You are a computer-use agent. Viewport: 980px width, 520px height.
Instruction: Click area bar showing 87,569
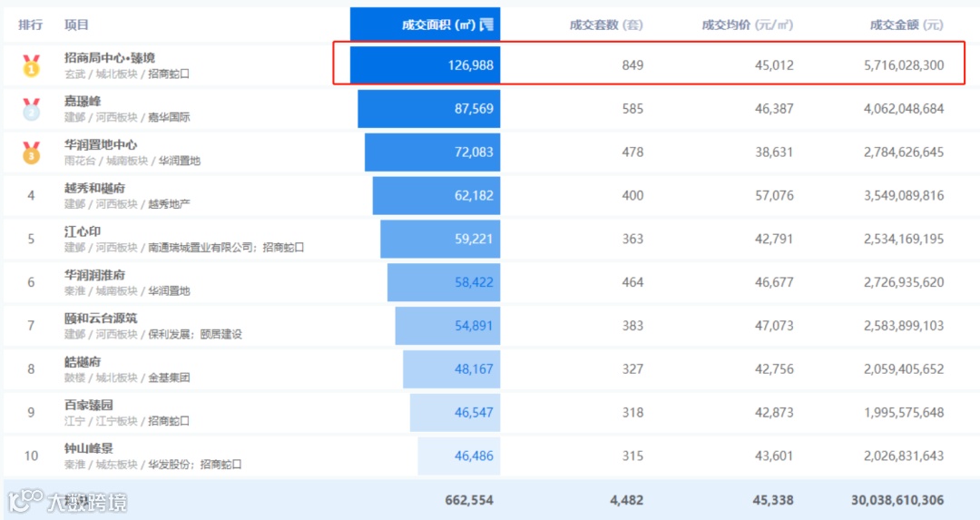point(428,109)
